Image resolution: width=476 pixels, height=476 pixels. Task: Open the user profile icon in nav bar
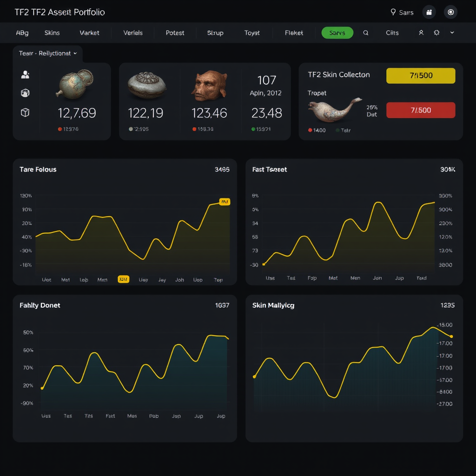[x=421, y=33]
